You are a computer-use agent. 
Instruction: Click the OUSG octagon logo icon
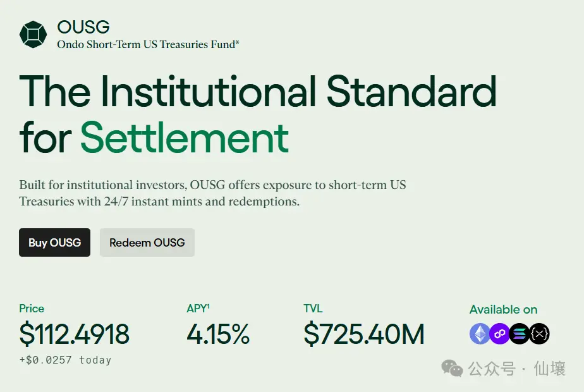coord(33,34)
